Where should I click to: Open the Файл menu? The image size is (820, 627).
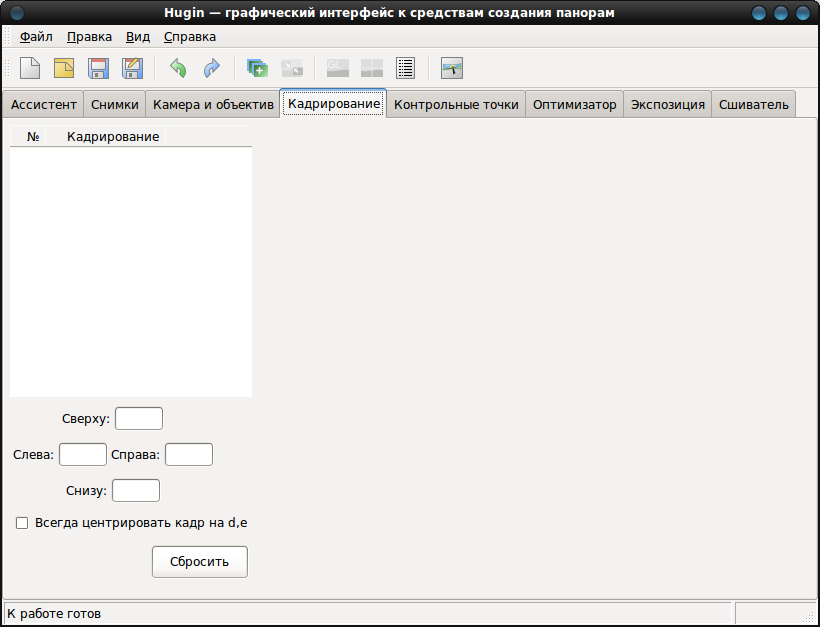pyautogui.click(x=36, y=37)
